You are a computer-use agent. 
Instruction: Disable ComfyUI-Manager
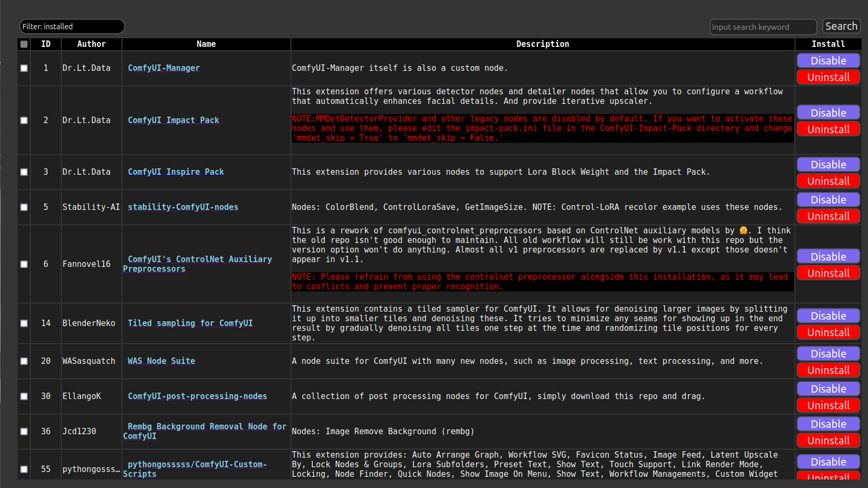click(829, 61)
